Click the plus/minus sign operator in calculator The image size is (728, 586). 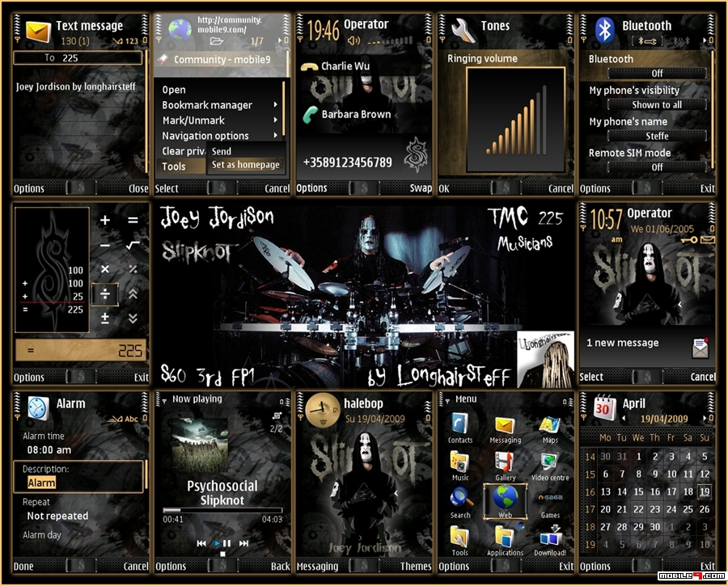(105, 318)
